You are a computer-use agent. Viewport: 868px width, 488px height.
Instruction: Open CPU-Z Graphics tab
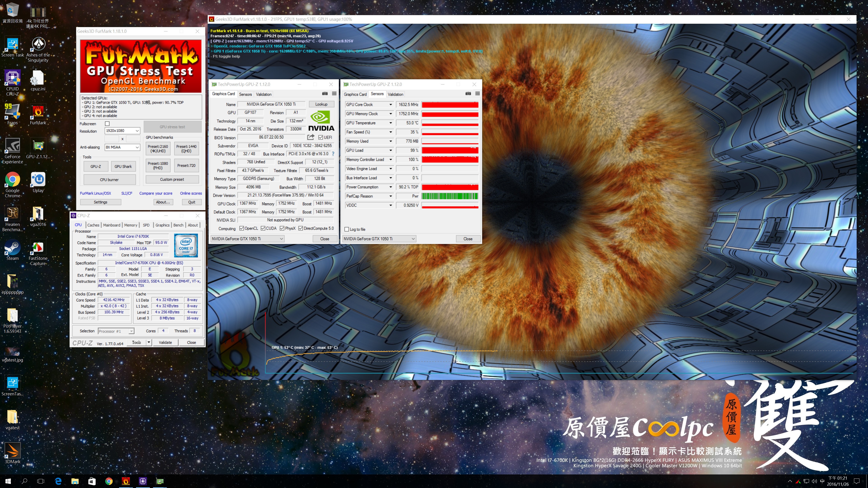click(163, 225)
